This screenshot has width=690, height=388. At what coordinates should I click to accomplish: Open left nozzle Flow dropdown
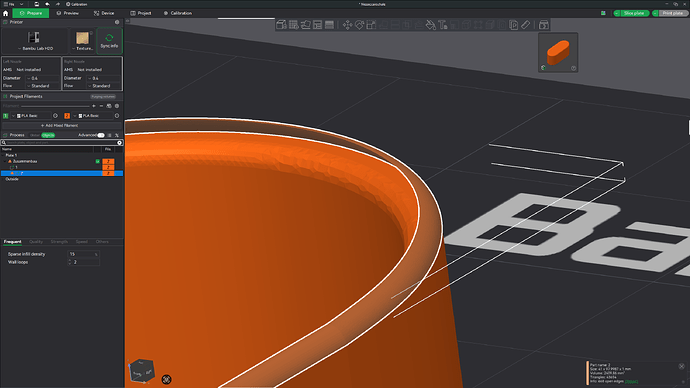pyautogui.click(x=43, y=86)
